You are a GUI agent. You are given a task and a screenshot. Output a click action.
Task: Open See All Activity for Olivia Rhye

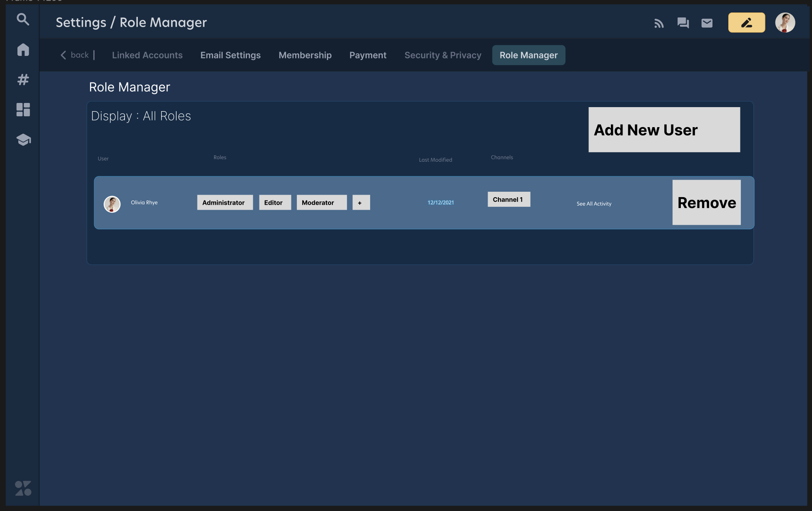(x=594, y=204)
